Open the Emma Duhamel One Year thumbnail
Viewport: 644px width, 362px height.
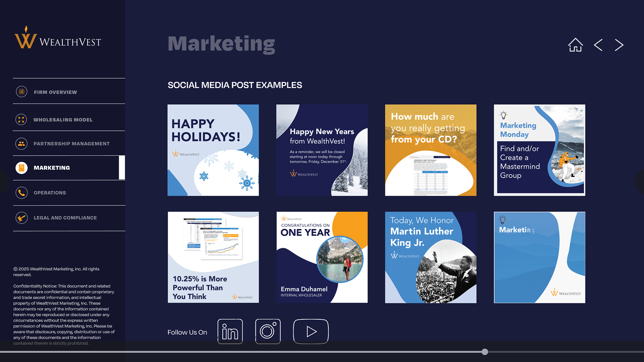pyautogui.click(x=322, y=257)
